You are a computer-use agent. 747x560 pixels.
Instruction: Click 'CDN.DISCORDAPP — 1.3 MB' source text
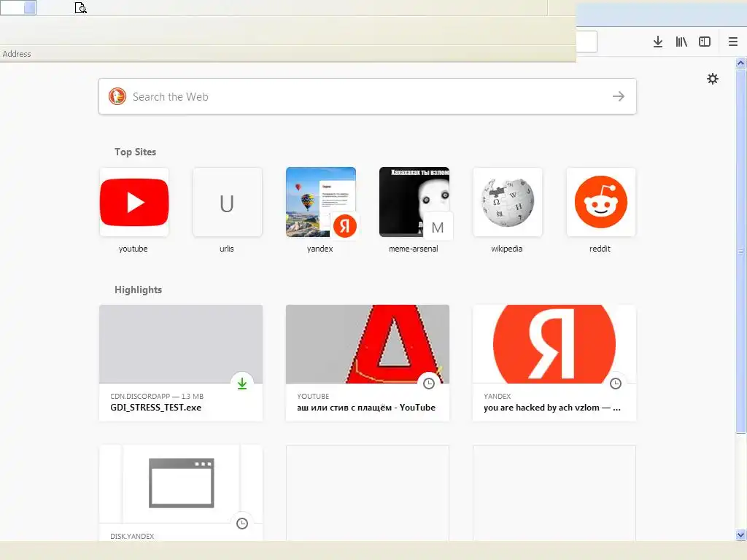[157, 396]
